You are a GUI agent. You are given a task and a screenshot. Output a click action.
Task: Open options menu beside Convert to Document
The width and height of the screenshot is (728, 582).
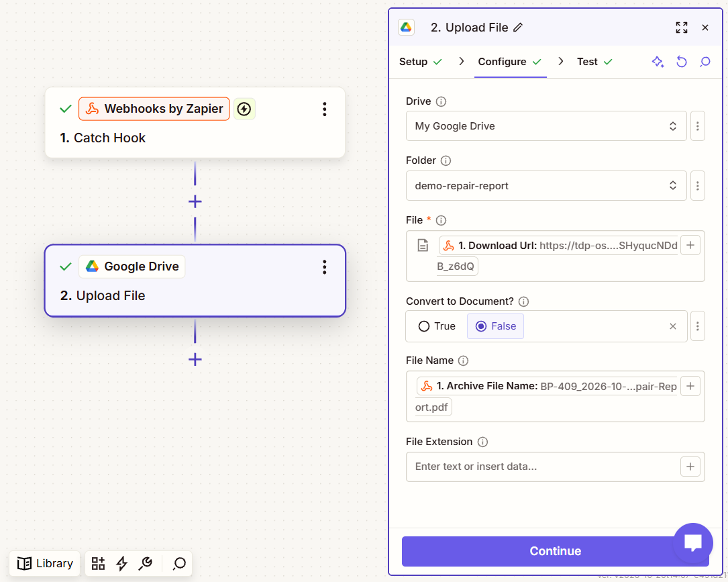tap(697, 326)
